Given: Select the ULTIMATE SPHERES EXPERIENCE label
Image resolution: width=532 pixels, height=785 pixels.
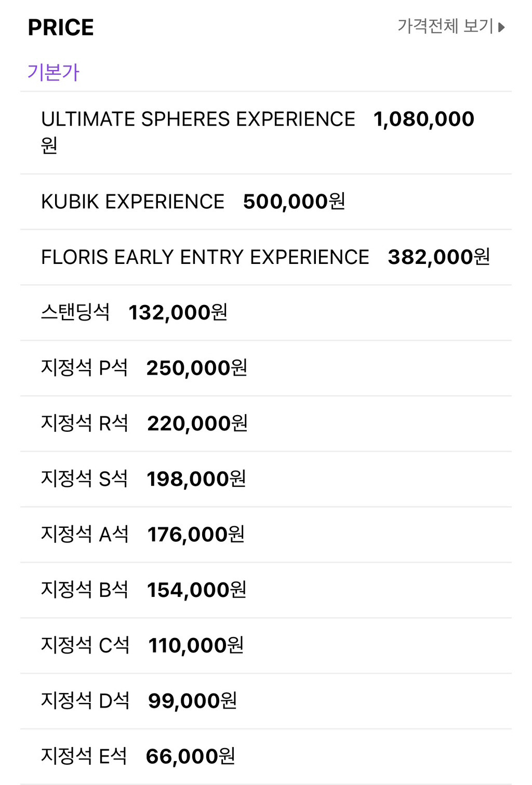Looking at the screenshot, I should point(198,119).
